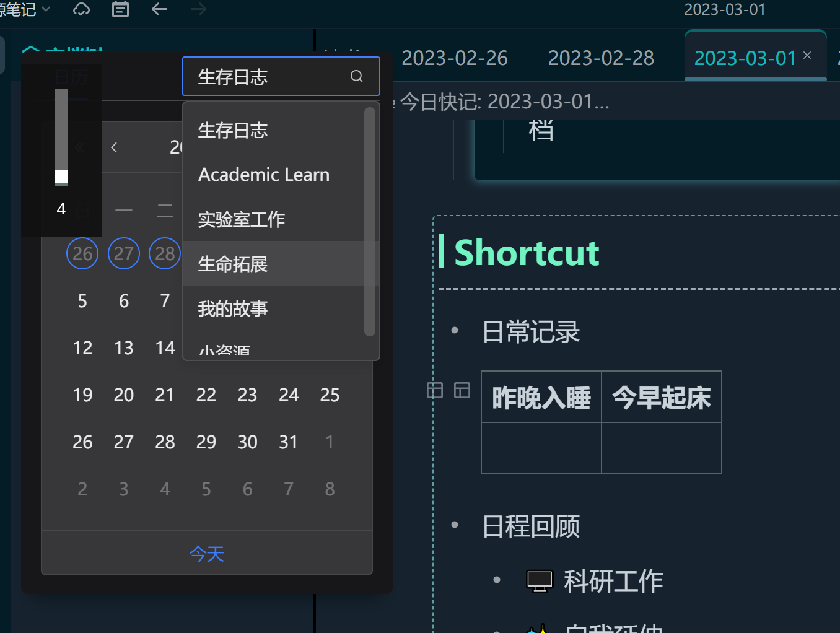Viewport: 840px width, 633px height.
Task: Click the single-left arrow for previous month
Action: point(114,147)
